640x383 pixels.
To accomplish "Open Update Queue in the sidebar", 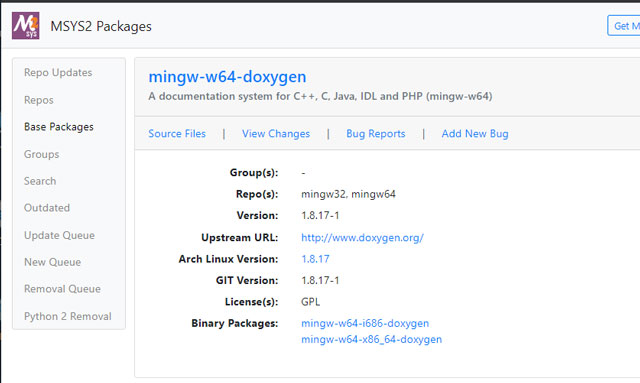I will [x=59, y=235].
